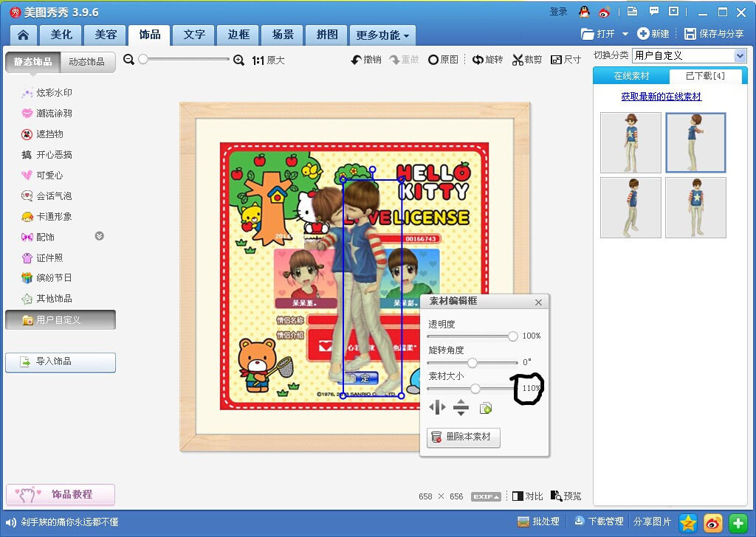Viewport: 756px width, 537px height.
Task: Click 删除本素材 delete button
Action: (x=464, y=437)
